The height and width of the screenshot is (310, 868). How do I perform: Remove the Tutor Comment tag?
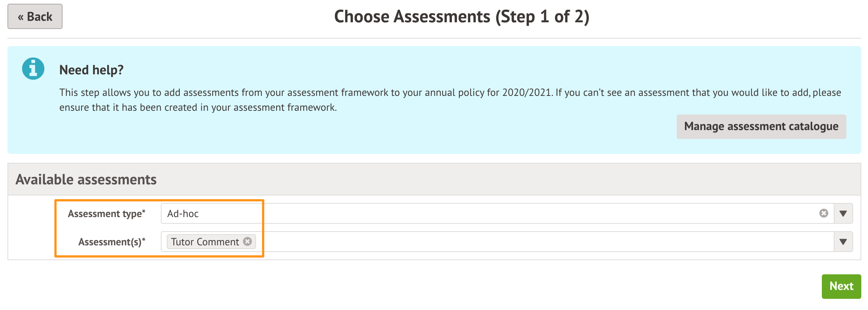[x=248, y=242]
